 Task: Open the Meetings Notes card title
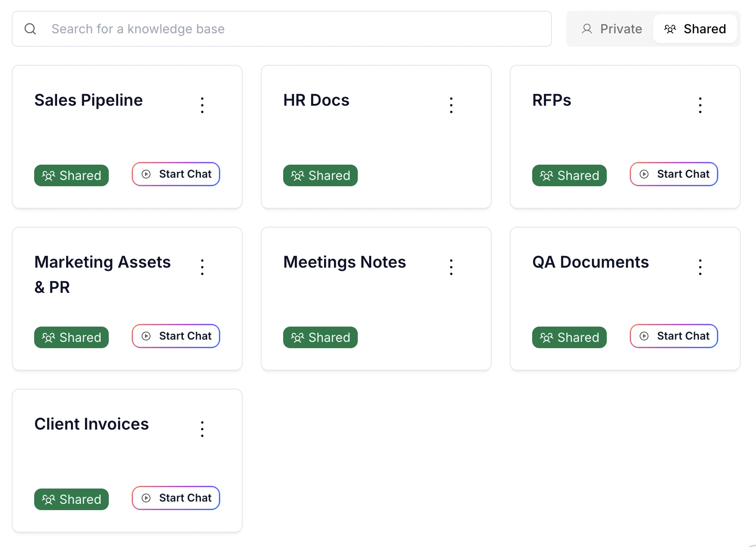[345, 262]
